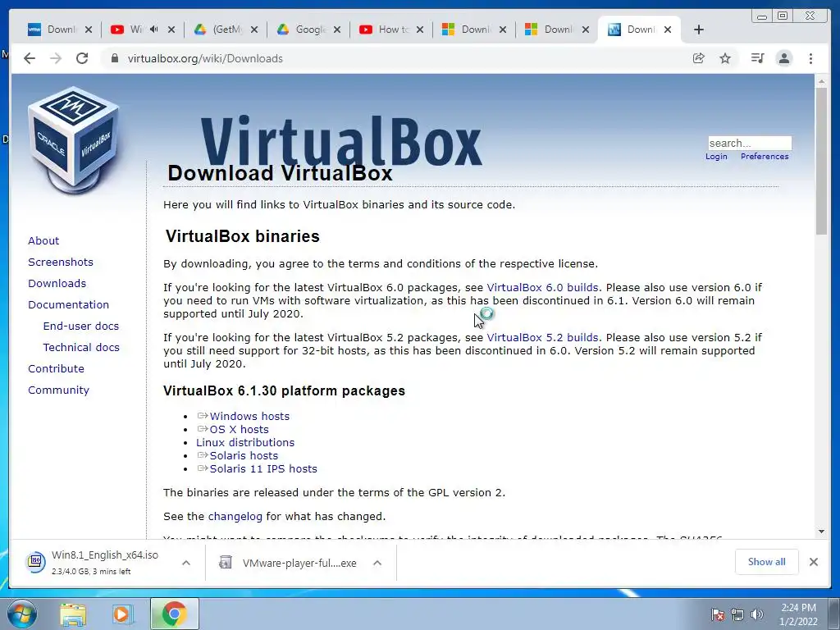This screenshot has height=630, width=840.
Task: Open VirtualBox 6.0 builds link
Action: coord(542,287)
